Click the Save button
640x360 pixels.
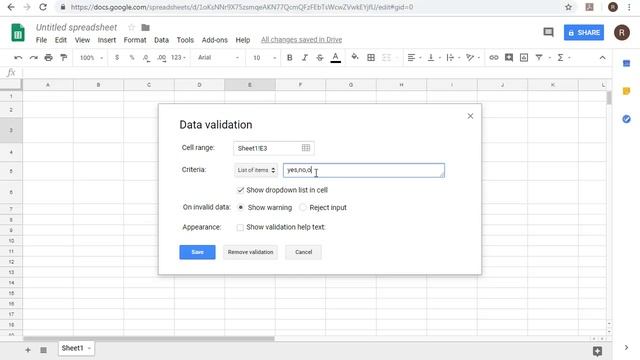197,252
